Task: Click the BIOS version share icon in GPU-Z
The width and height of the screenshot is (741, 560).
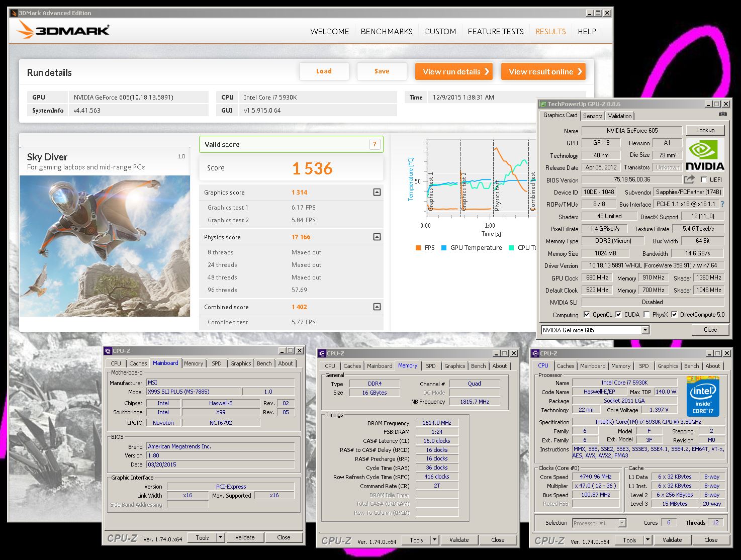Action: click(x=689, y=179)
